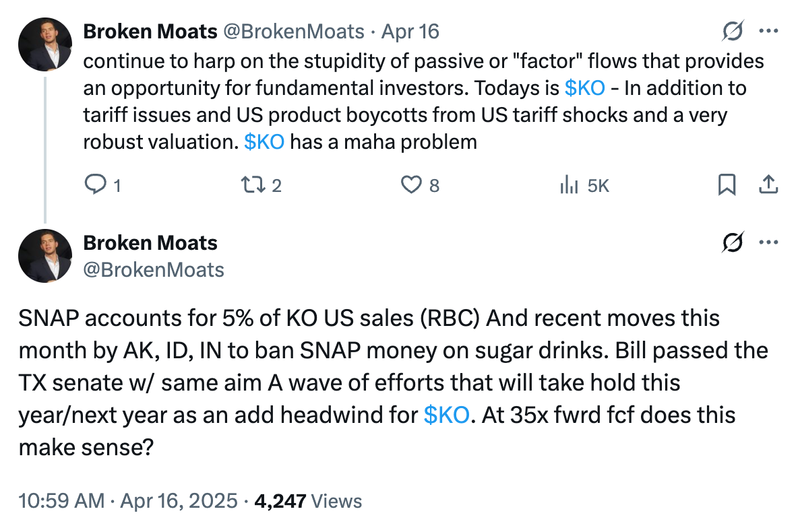Image resolution: width=798 pixels, height=532 pixels.
Task: Click the retweet icon showing 2
Action: click(253, 185)
